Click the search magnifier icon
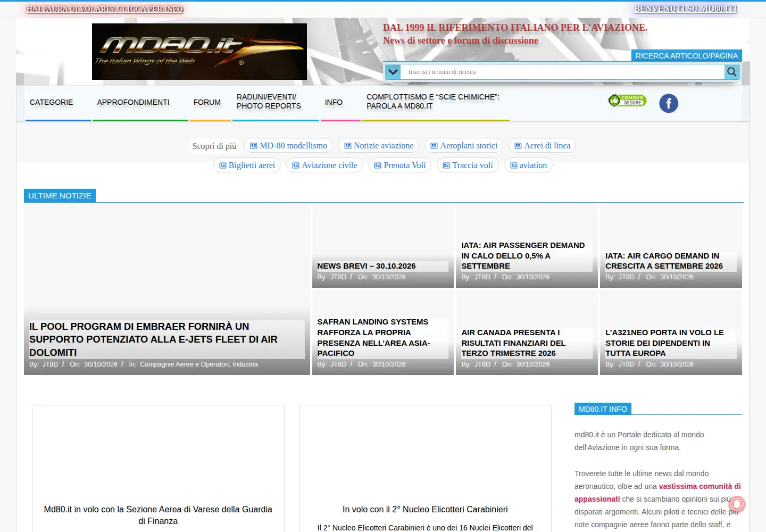This screenshot has height=532, width=766. (732, 72)
